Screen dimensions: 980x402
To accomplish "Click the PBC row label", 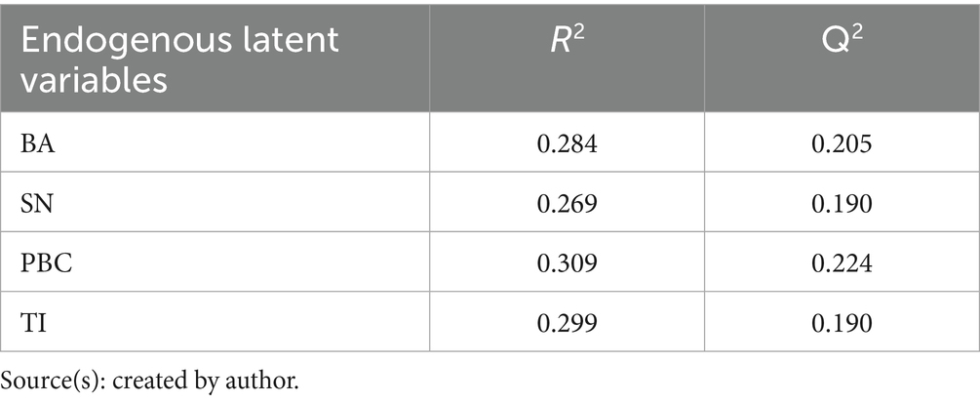I will click(x=46, y=263).
